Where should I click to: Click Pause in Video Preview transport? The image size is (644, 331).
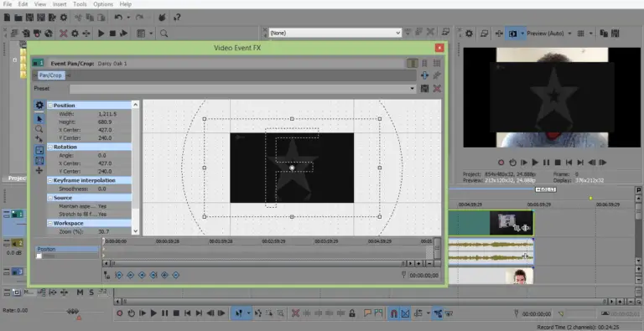tap(546, 163)
